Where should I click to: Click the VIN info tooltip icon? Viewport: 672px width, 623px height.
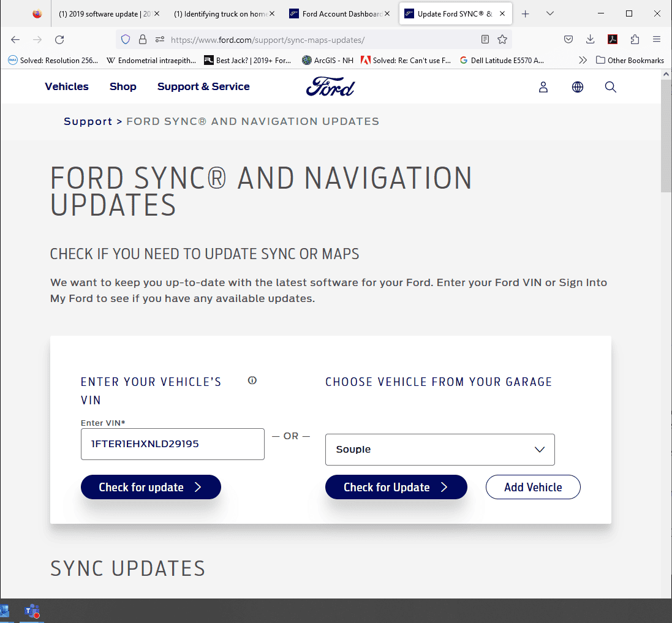click(252, 380)
